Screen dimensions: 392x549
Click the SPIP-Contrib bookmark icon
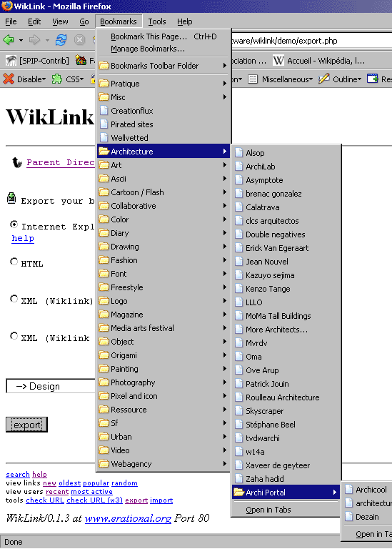coord(11,61)
